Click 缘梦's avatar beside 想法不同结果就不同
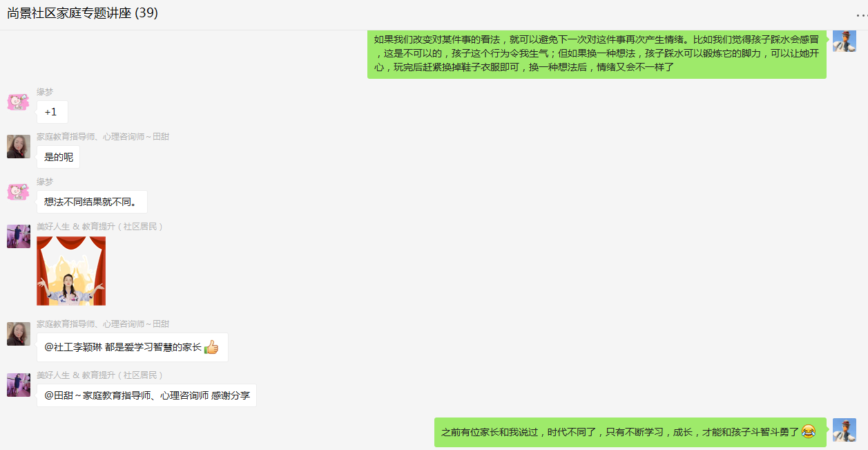This screenshot has width=868, height=450. tap(19, 191)
